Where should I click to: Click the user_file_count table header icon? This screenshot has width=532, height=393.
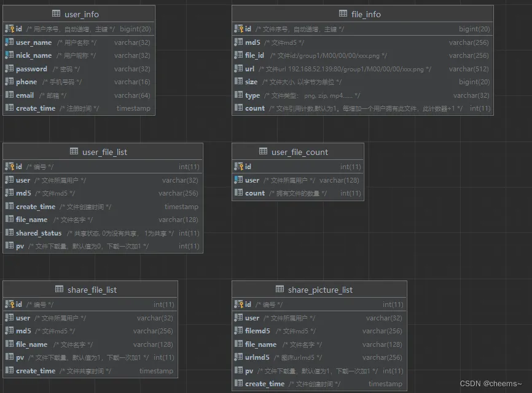[263, 151]
